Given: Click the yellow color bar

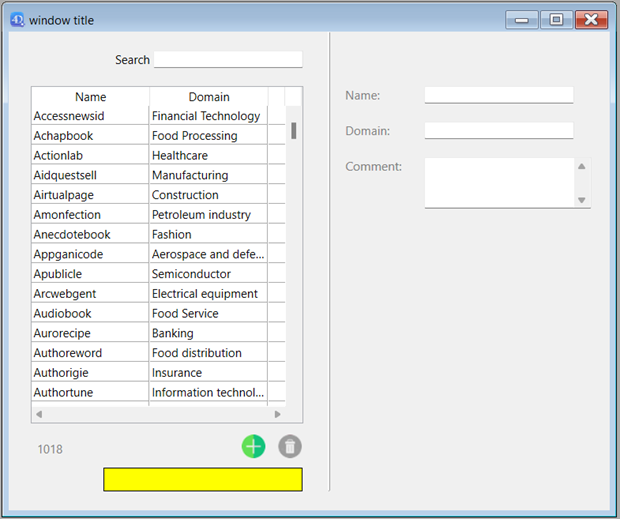Looking at the screenshot, I should 202,480.
